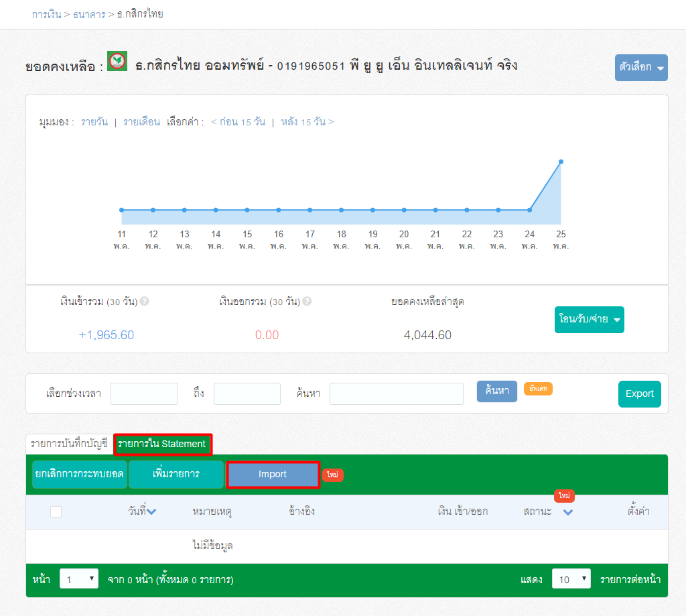The height and width of the screenshot is (616, 686).
Task: Click the Kasikorn Bank logo icon
Action: [117, 61]
